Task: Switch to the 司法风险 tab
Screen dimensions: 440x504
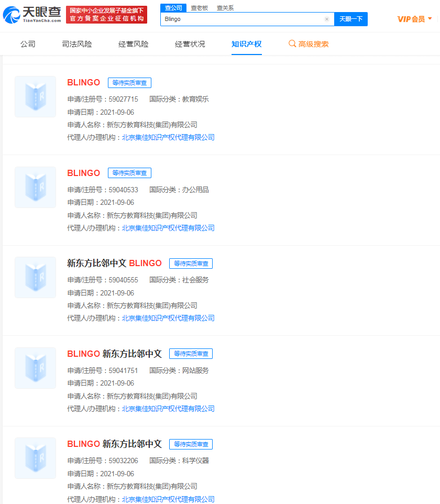Action: [77, 44]
